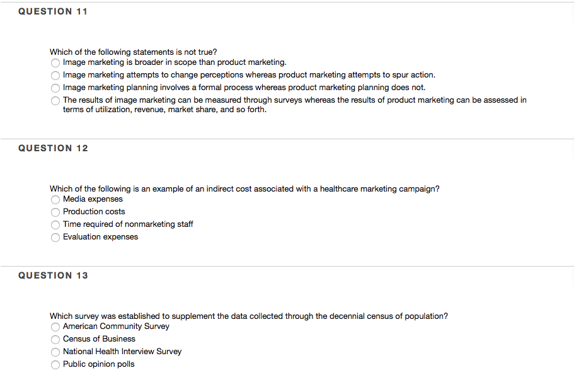Click question text about indirect cost
The image size is (574, 392).
244,189
